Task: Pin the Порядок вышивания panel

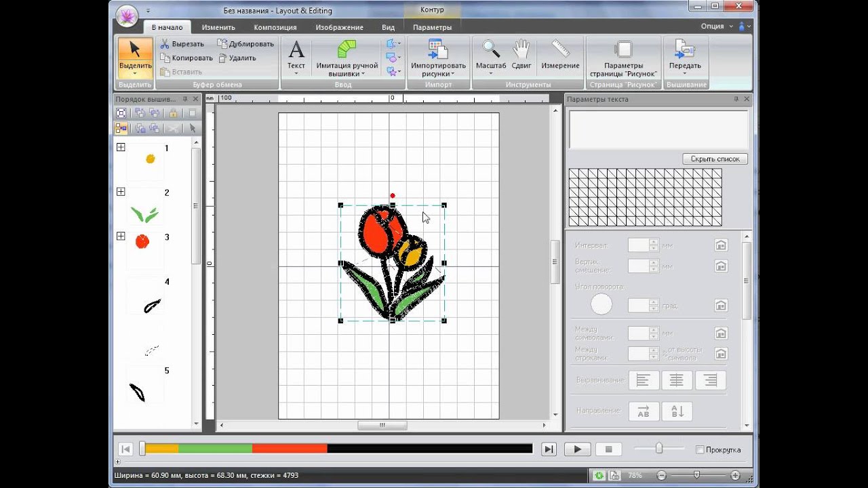Action: click(x=185, y=99)
